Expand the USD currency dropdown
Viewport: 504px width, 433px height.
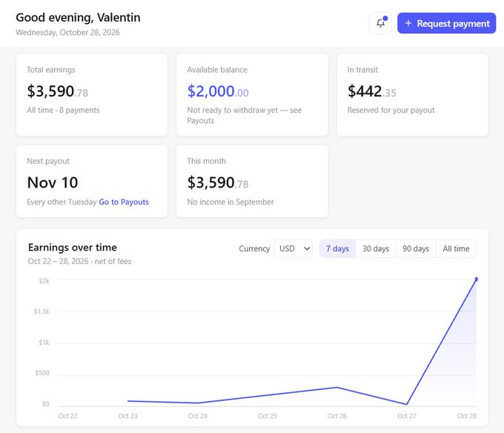click(294, 248)
